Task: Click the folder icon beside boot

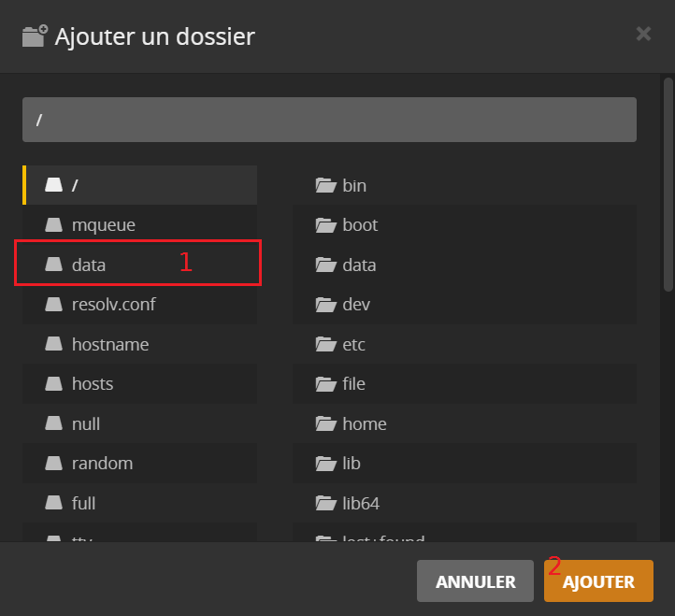Action: click(x=325, y=225)
